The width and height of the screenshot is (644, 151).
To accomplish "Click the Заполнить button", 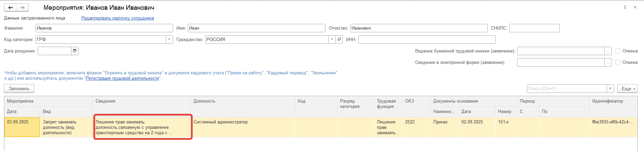I will point(19,88).
